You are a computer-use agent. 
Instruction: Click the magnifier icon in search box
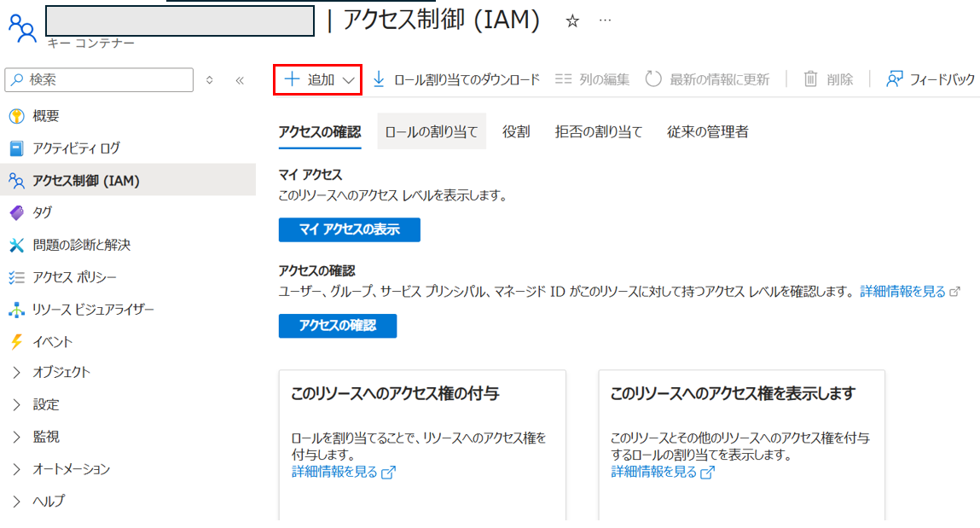pos(18,80)
